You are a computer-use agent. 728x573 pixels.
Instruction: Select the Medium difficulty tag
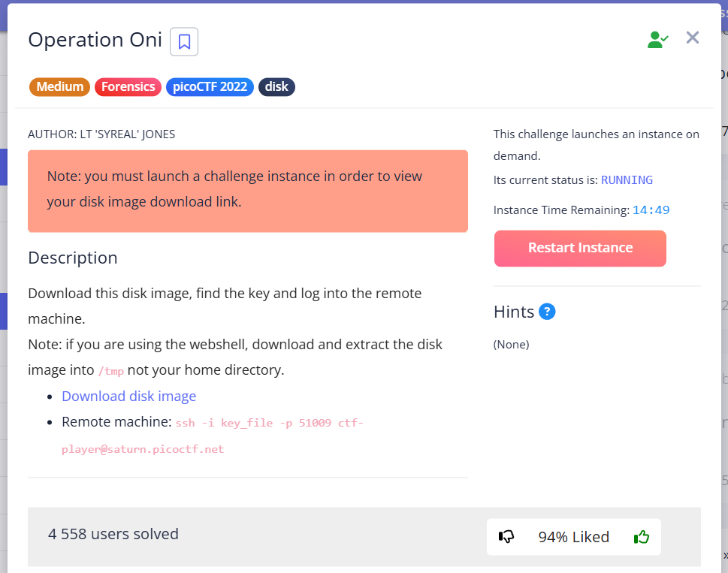[60, 86]
